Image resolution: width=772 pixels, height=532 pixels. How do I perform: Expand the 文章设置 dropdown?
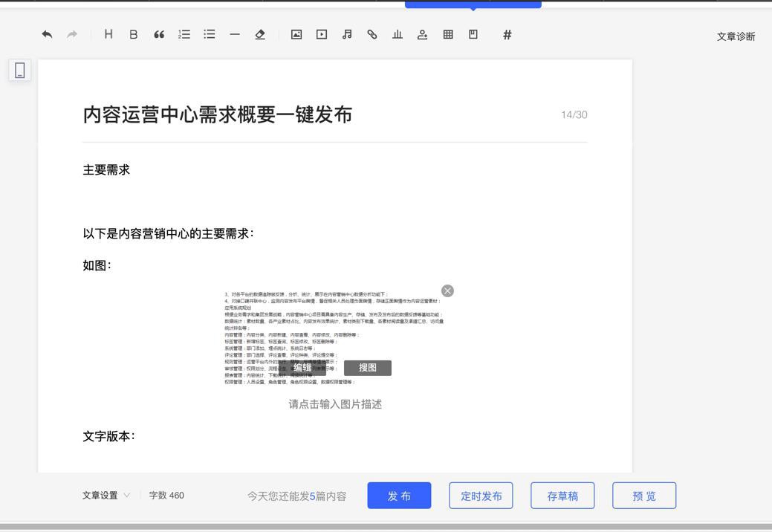(x=106, y=495)
